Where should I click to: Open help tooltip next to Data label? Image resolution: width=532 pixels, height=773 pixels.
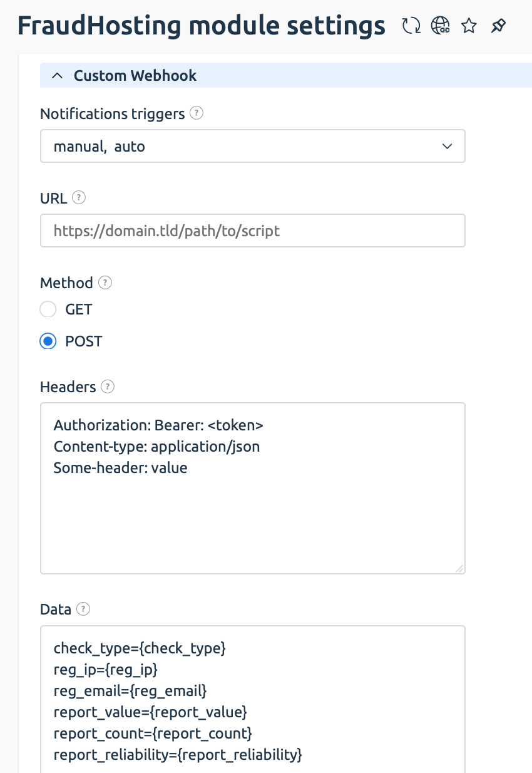pos(83,609)
